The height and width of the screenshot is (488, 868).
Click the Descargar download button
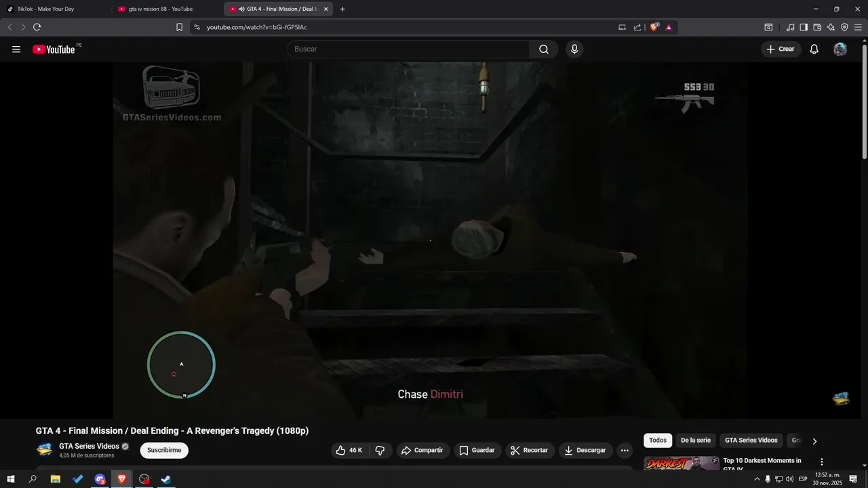pyautogui.click(x=586, y=451)
